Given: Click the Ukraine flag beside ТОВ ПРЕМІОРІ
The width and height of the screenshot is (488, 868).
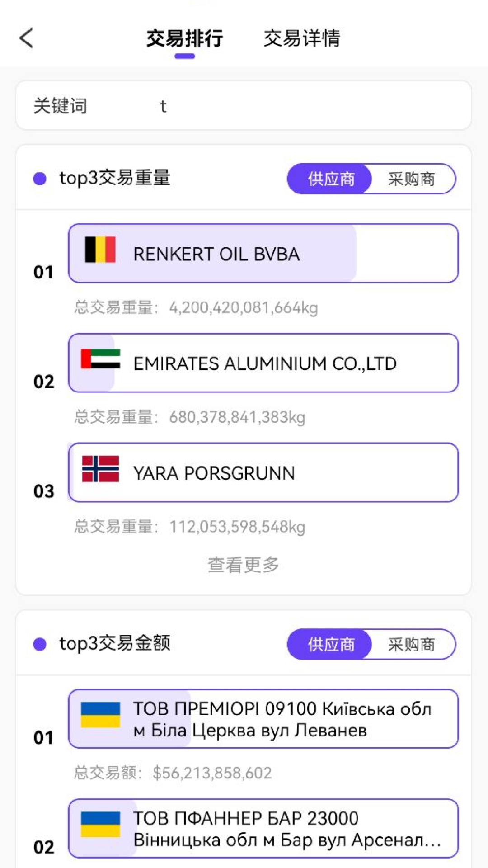Looking at the screenshot, I should [100, 715].
